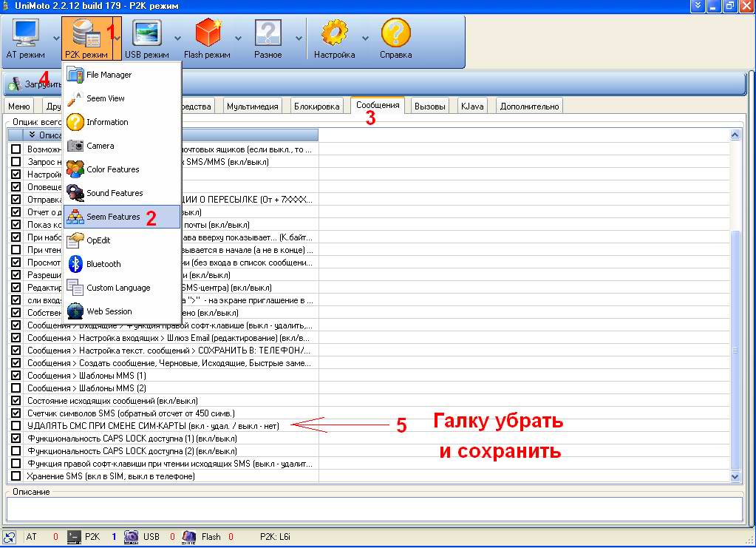
Task: Select the Сообщения tab
Action: 378,105
